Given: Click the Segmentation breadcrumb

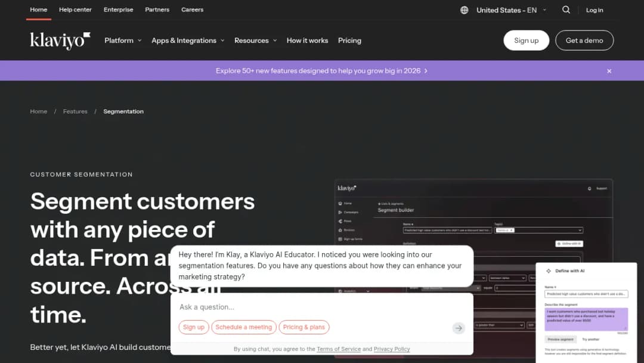Looking at the screenshot, I should (123, 112).
